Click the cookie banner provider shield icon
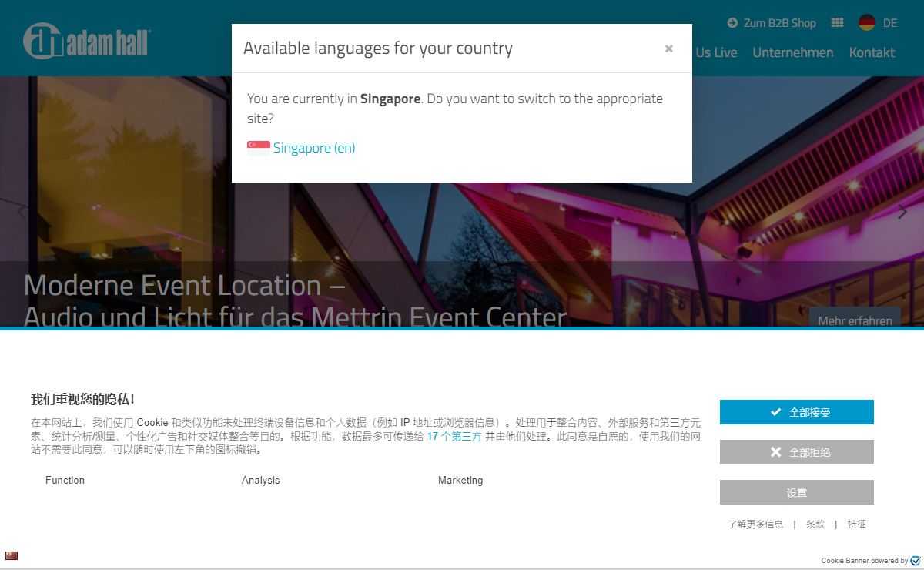924x570 pixels. tap(916, 561)
